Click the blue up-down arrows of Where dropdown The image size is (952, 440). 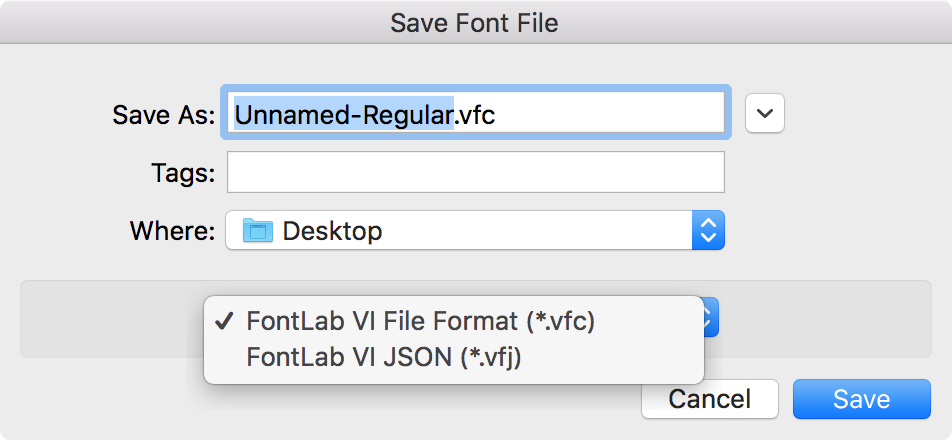tap(709, 230)
